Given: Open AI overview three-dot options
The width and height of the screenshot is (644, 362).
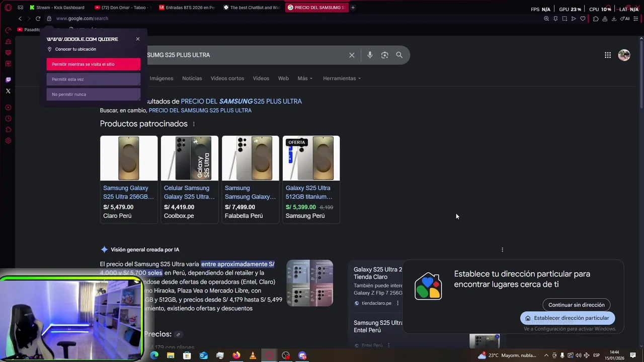Looking at the screenshot, I should 502,250.
